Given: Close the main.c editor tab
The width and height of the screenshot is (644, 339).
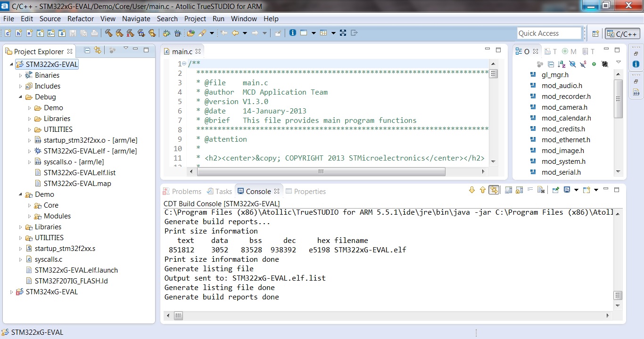Looking at the screenshot, I should coord(198,51).
